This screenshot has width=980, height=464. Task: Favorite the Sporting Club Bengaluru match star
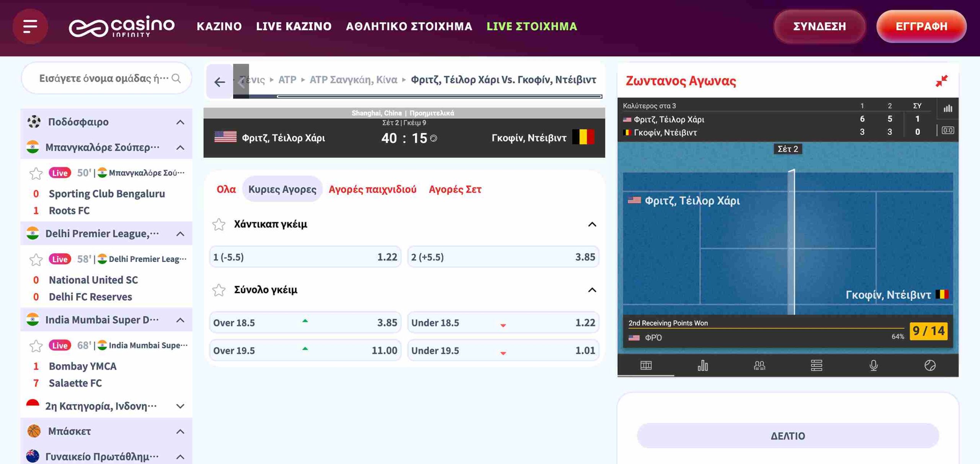[x=35, y=173]
